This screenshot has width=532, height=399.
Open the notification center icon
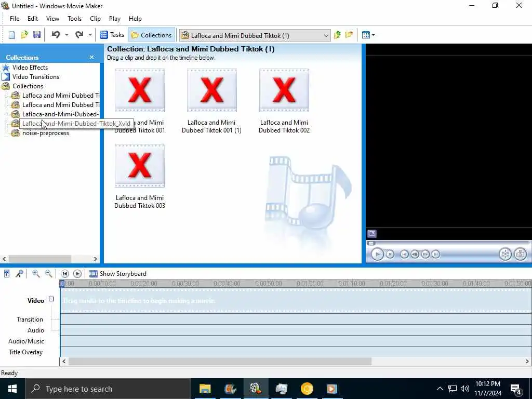[x=516, y=389]
